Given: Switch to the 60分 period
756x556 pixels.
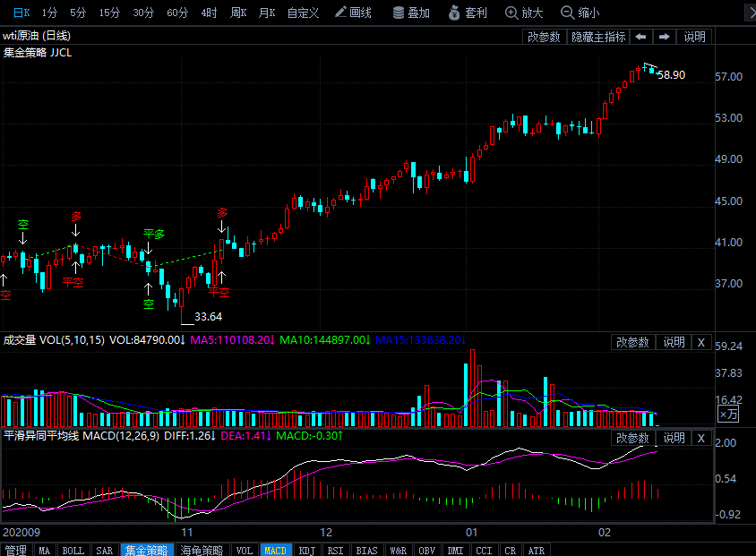Looking at the screenshot, I should tap(177, 13).
